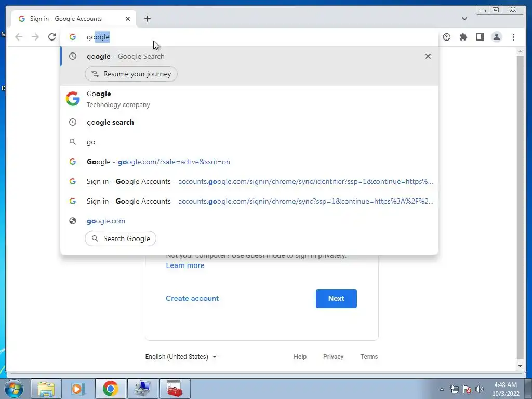Close the Sign in - Google Accounts tab
This screenshot has height=399, width=532.
128,19
